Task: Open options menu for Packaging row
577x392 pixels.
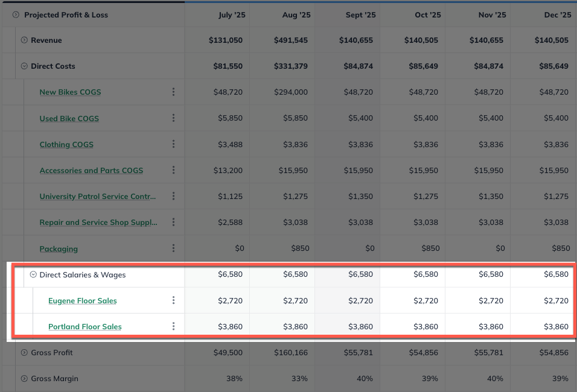Action: point(173,248)
